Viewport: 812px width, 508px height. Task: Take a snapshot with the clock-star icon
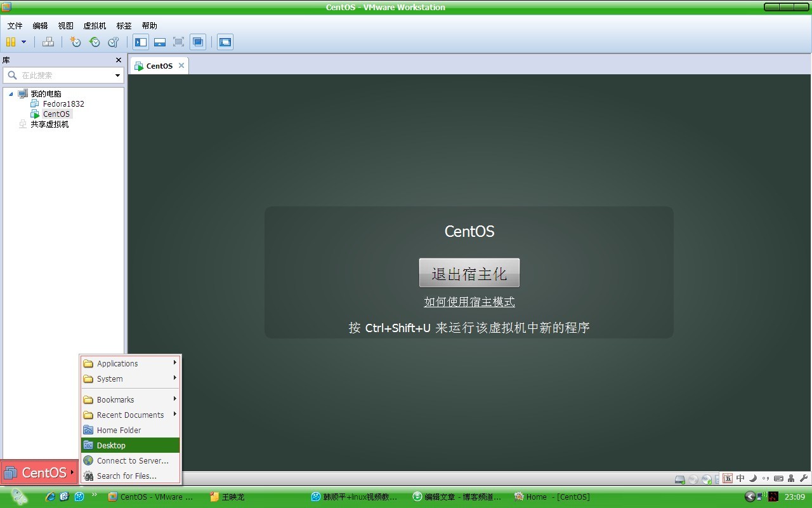point(75,42)
